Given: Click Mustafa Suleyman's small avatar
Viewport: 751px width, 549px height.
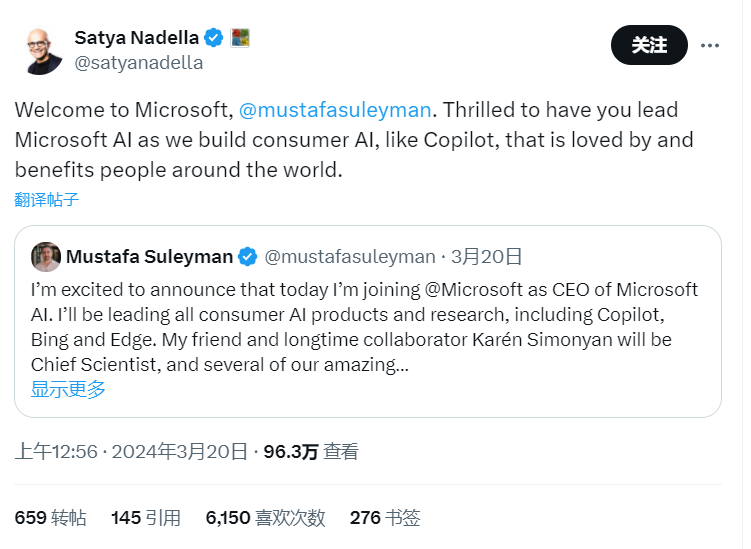Looking at the screenshot, I should point(45,257).
